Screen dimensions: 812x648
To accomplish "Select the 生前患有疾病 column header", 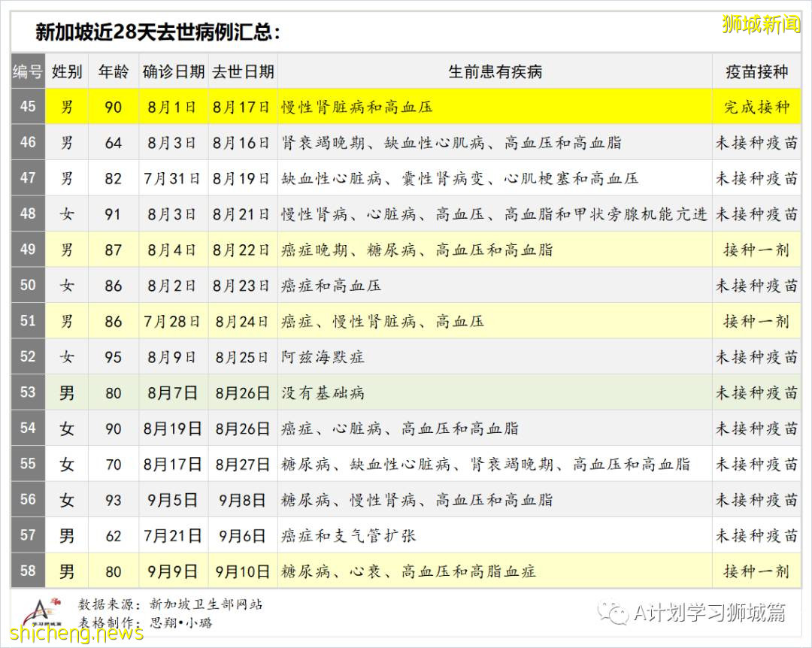I will point(495,71).
